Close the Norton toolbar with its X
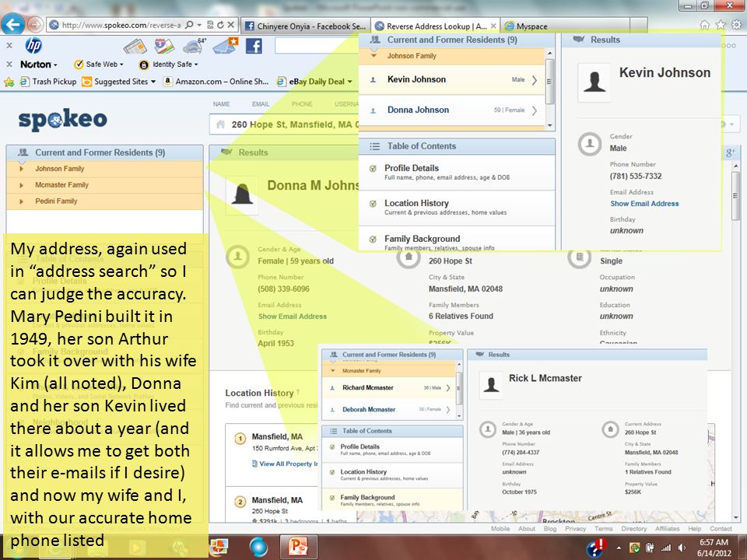 coord(9,64)
